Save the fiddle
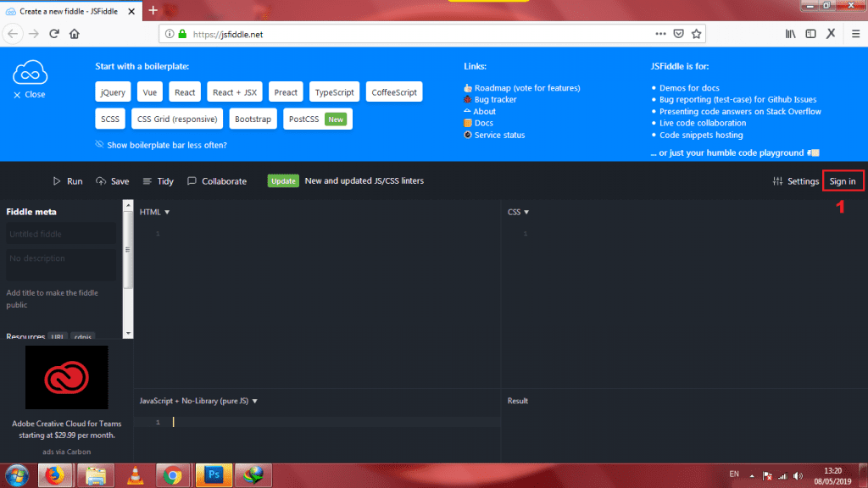 pos(113,181)
